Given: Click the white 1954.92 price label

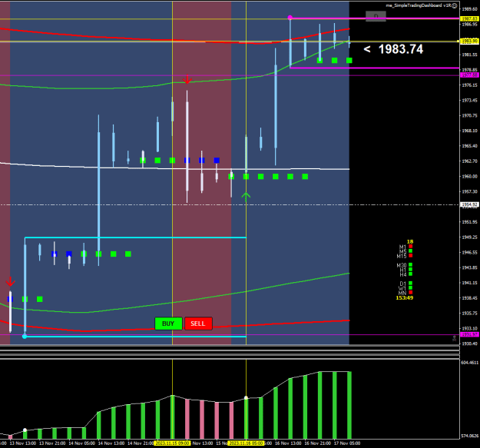Looking at the screenshot, I should coord(469,204).
